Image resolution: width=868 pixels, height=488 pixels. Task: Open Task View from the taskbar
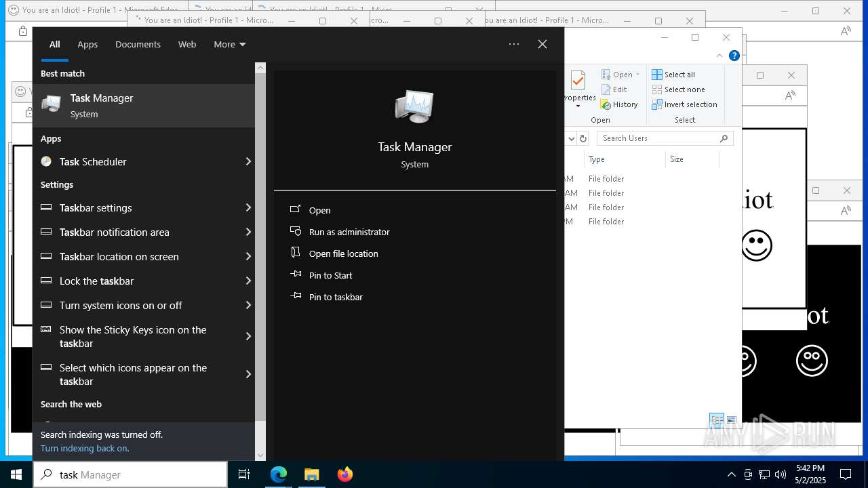click(x=244, y=474)
